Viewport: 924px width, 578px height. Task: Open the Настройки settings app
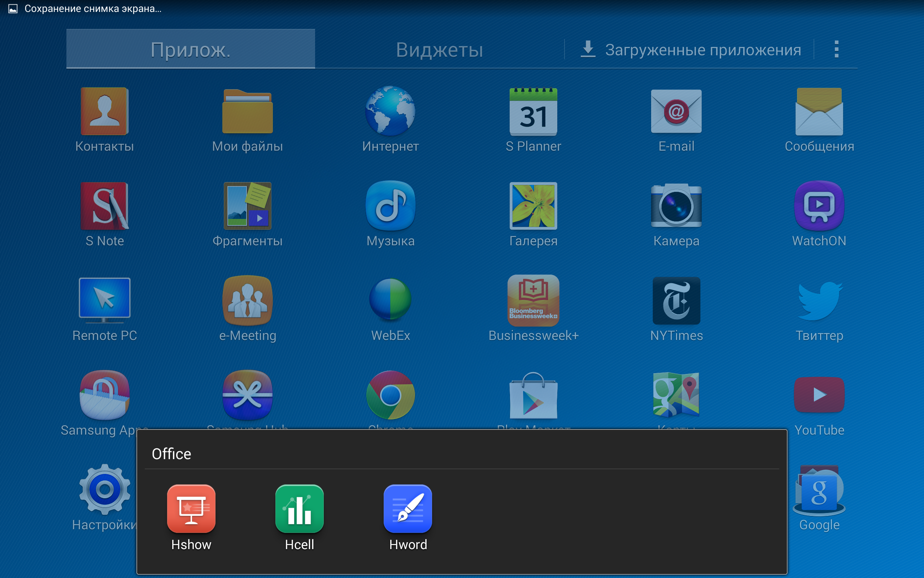tap(105, 489)
